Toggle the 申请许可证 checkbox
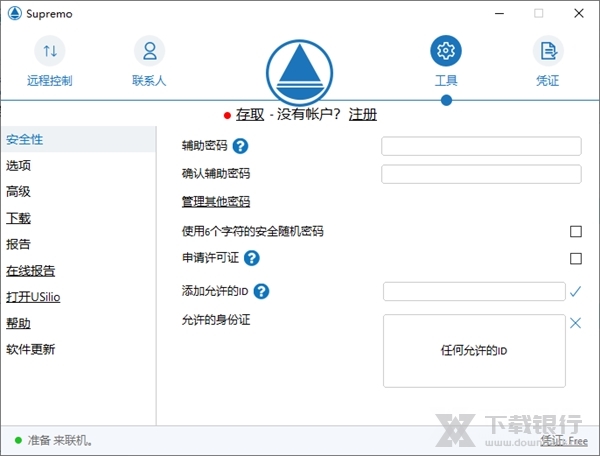Image resolution: width=600 pixels, height=456 pixels. (x=576, y=259)
